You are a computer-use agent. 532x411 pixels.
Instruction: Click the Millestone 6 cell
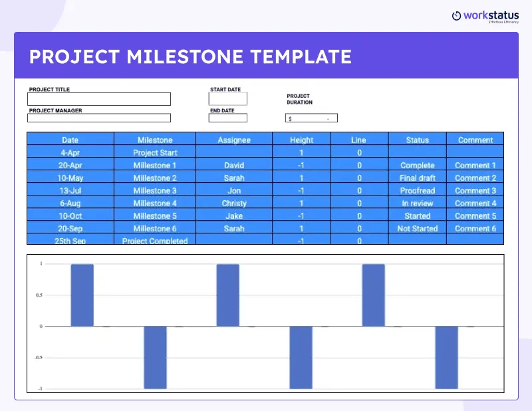click(155, 228)
